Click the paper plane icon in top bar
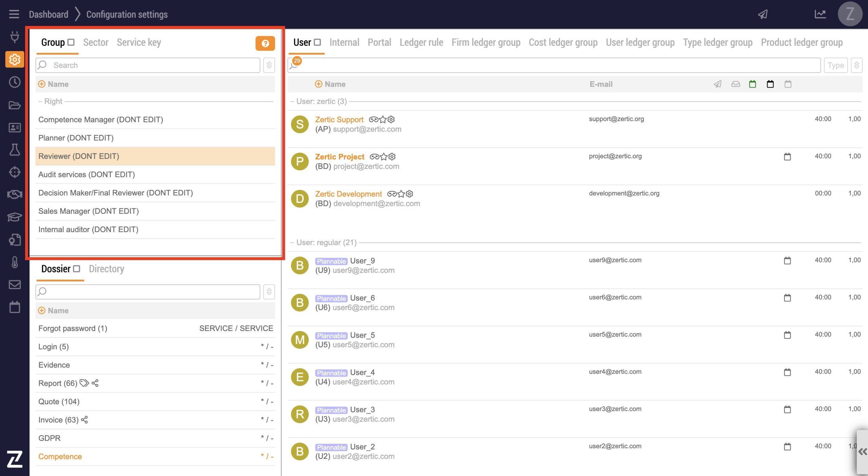The width and height of the screenshot is (868, 476). click(x=763, y=14)
